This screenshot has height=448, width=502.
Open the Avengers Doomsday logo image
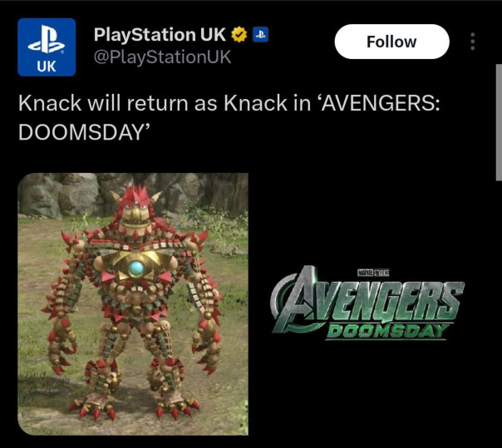coord(367,303)
